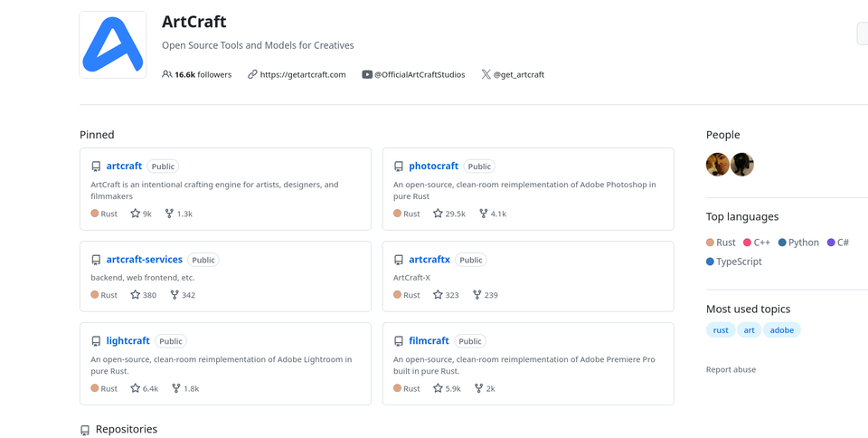This screenshot has width=868, height=438.
Task: Click the ArtCraft organization logo
Action: pos(113,44)
